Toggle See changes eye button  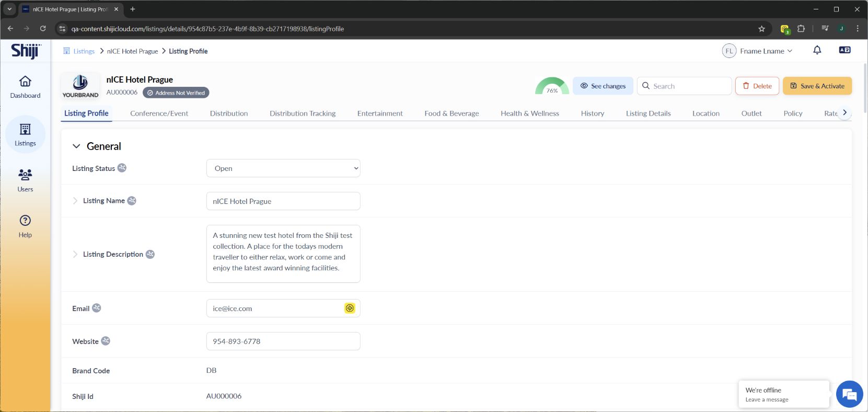pyautogui.click(x=603, y=86)
